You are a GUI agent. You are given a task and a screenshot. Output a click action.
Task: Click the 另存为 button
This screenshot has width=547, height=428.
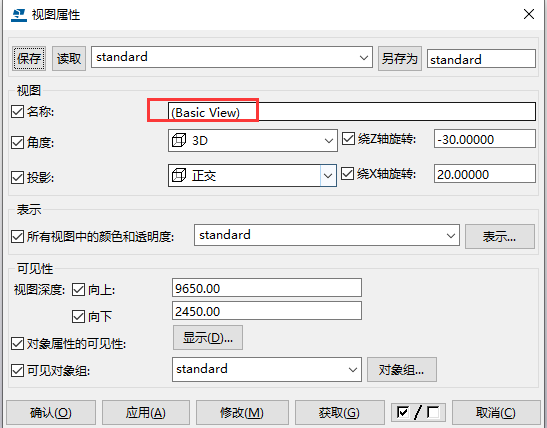[400, 58]
